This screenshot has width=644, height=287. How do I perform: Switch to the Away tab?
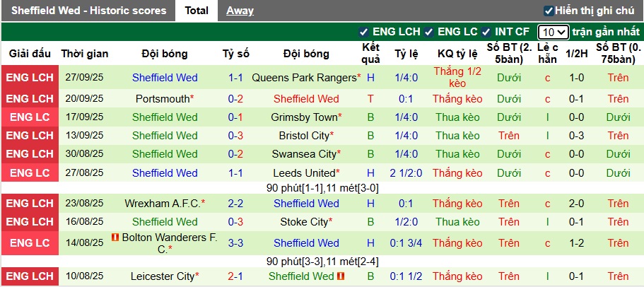pyautogui.click(x=240, y=11)
